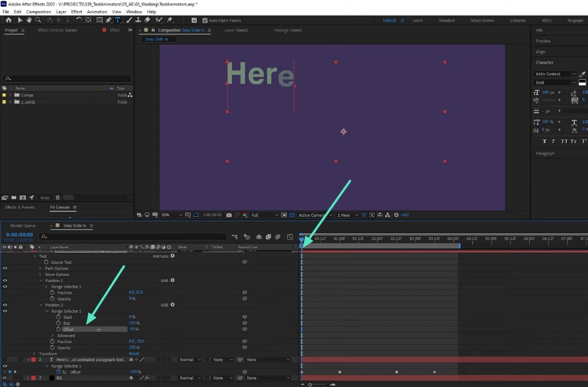Switch to Effects & Presets tab

click(19, 208)
